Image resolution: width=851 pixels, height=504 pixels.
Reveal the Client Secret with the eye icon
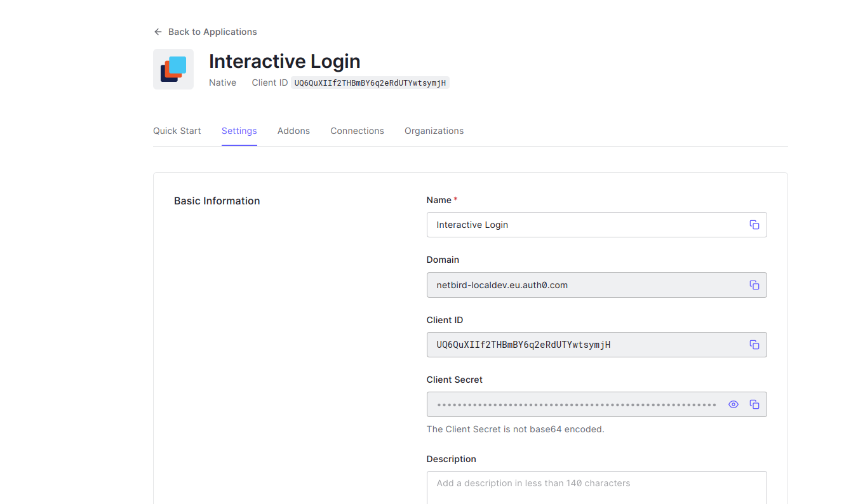tap(734, 404)
